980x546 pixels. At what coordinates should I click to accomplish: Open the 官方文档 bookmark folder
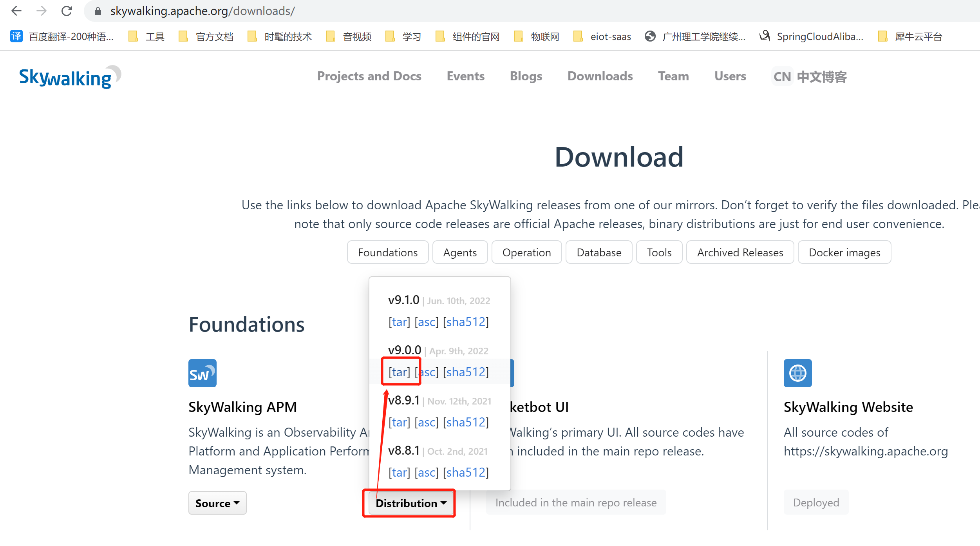coord(206,36)
